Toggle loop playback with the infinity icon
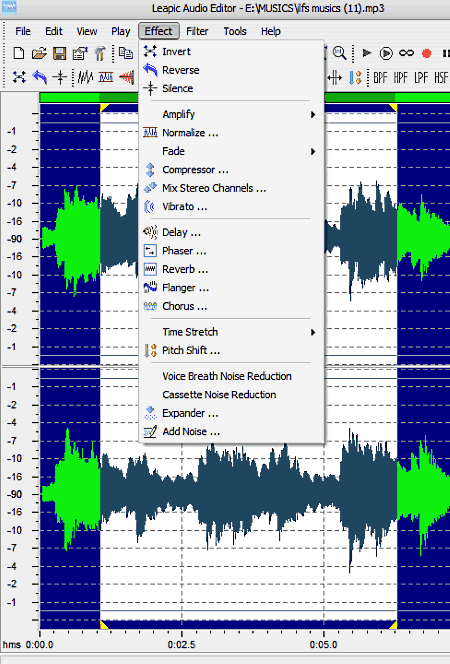Screen dimensions: 450x664 406,53
